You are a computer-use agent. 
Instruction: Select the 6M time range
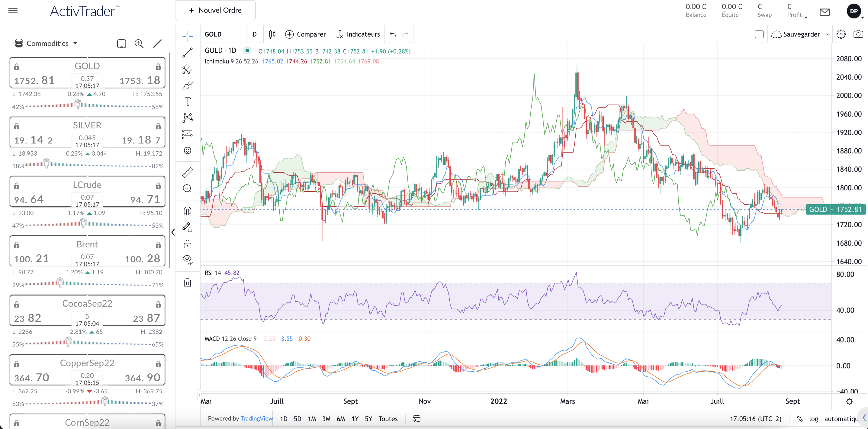[x=341, y=418]
